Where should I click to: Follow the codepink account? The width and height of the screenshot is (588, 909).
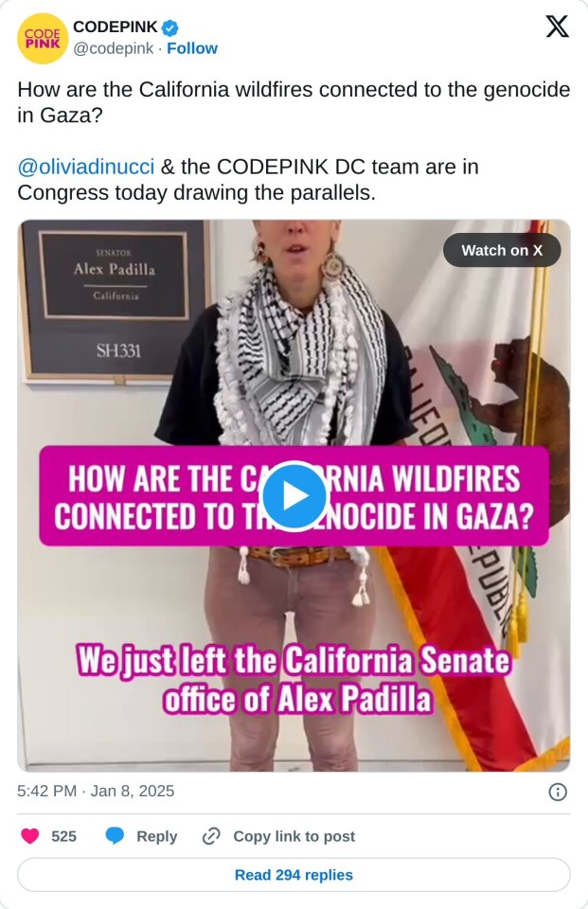click(192, 48)
